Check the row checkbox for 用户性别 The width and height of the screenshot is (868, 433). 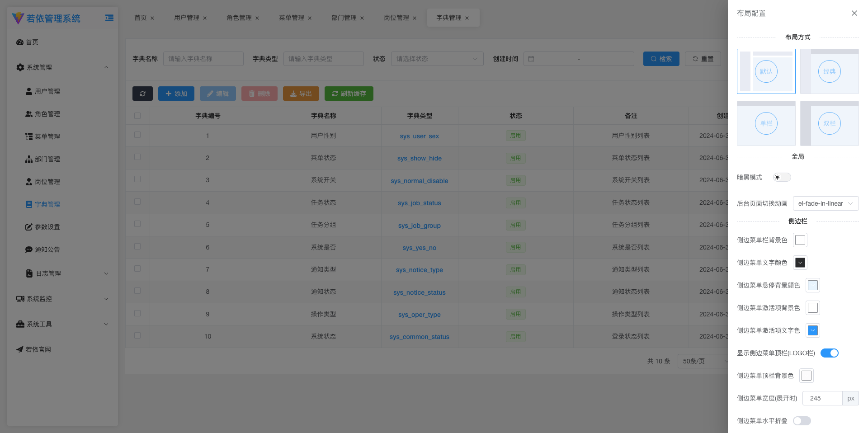[137, 135]
